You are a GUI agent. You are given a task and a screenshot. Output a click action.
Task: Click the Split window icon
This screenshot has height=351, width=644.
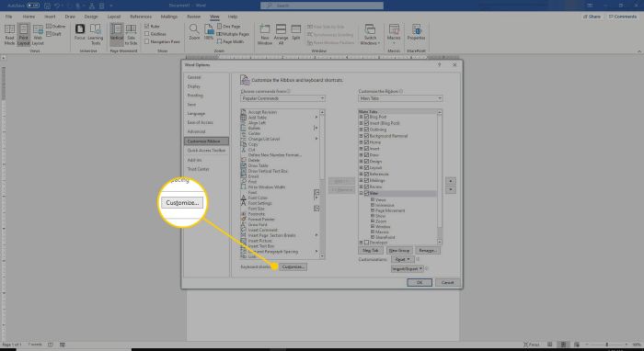(295, 32)
